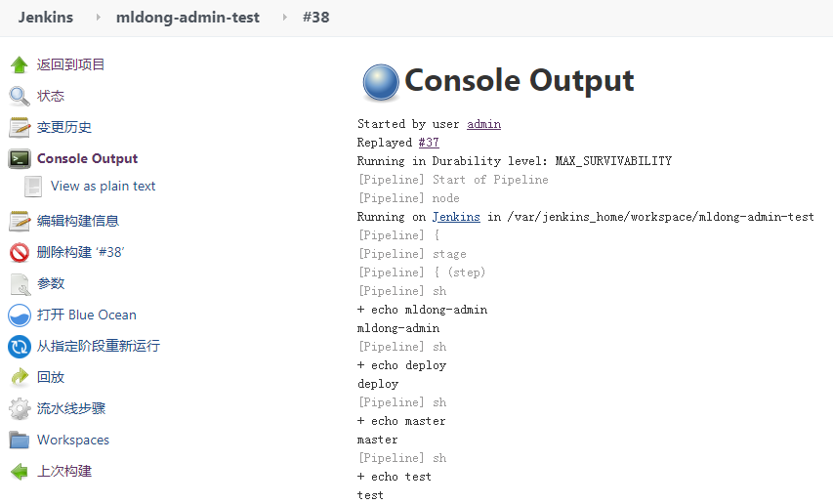The image size is (833, 504).
Task: Open the parameters page icon
Action: pyautogui.click(x=19, y=283)
